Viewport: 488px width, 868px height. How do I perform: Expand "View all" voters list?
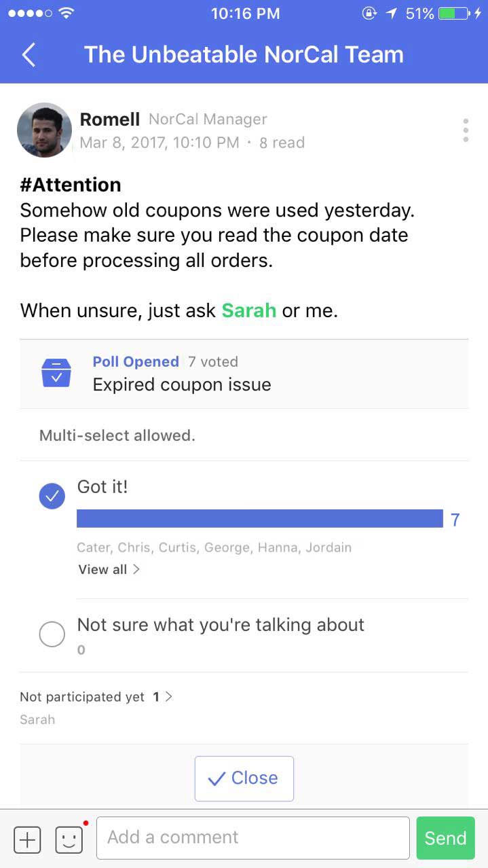coord(109,569)
